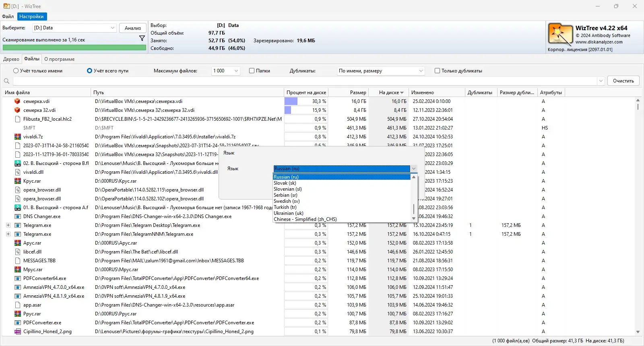Open the www.diskanalyzer.com link
This screenshot has height=346, width=644.
[599, 42]
